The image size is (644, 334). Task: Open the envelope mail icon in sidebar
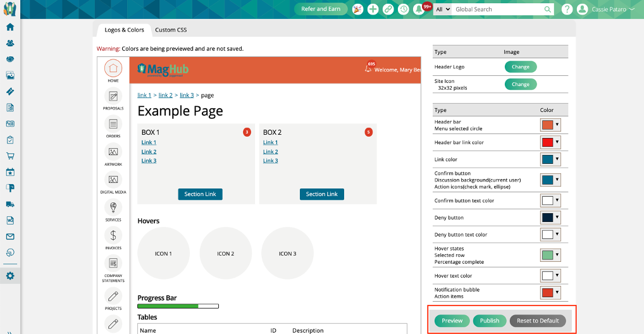pos(9,237)
